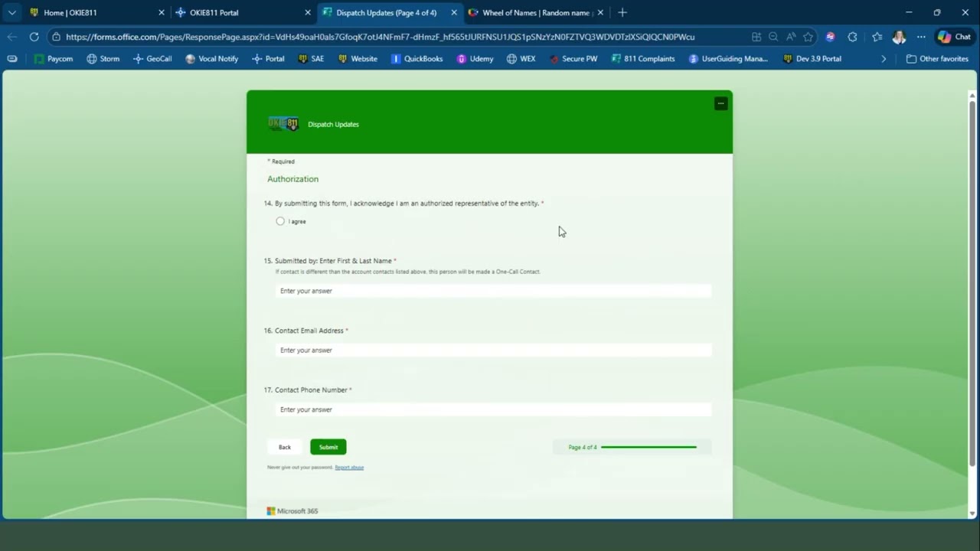Close the OKIE811 Portal tab

(x=308, y=13)
